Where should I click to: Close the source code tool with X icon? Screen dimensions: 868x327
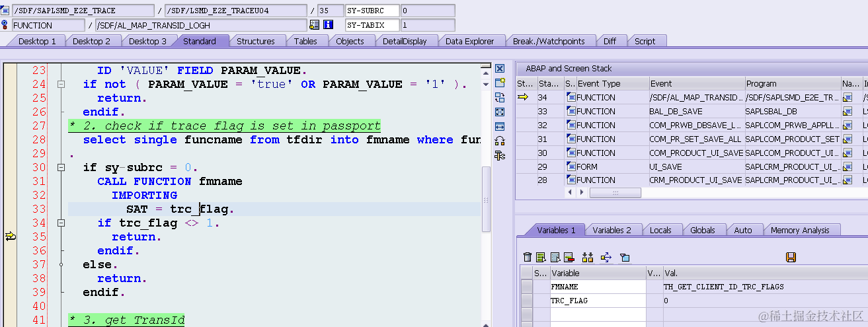pyautogui.click(x=500, y=69)
